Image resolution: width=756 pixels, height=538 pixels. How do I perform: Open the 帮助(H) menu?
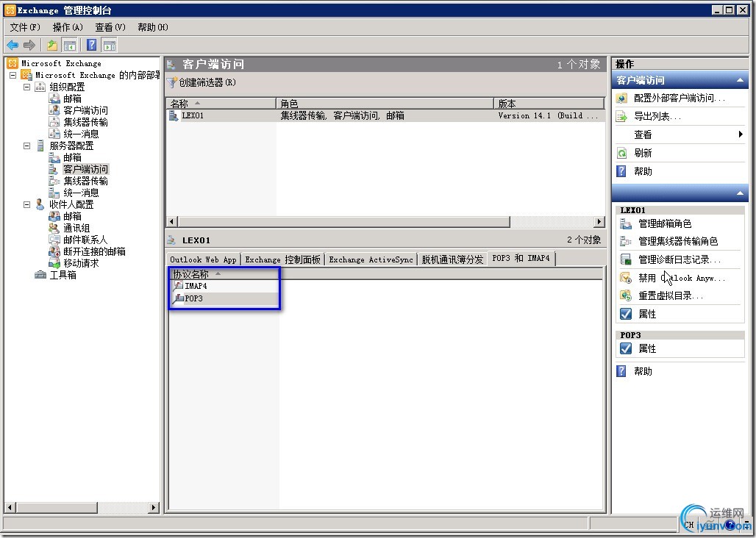tap(153, 27)
